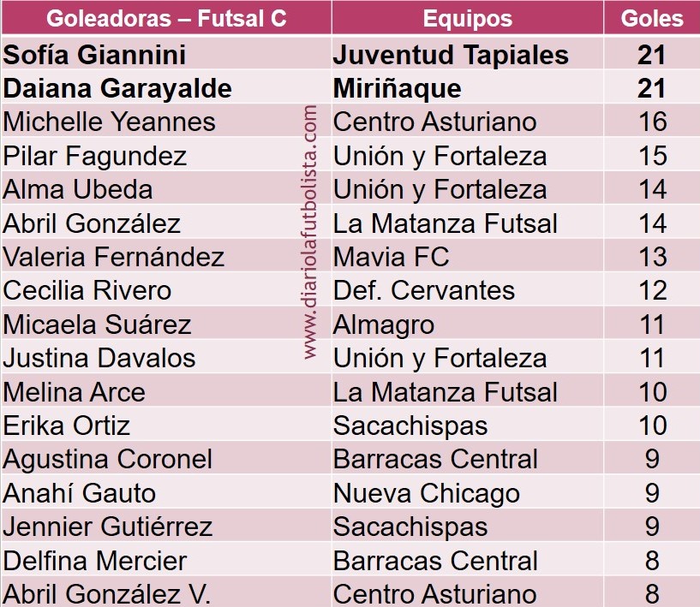Select Delfina Mercier name cell

tap(166, 560)
